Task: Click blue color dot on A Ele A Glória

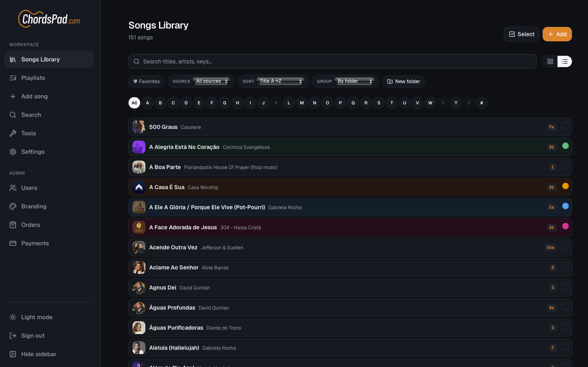Action: click(566, 206)
